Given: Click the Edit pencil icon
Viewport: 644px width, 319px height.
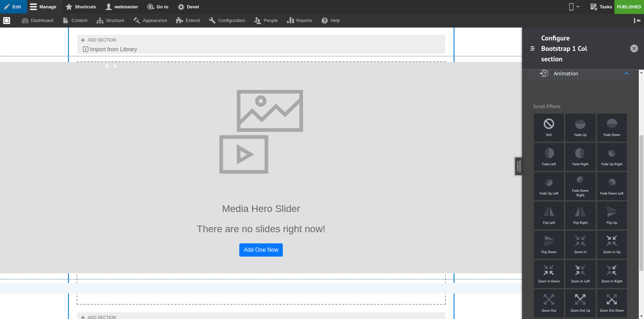Looking at the screenshot, I should (7, 7).
